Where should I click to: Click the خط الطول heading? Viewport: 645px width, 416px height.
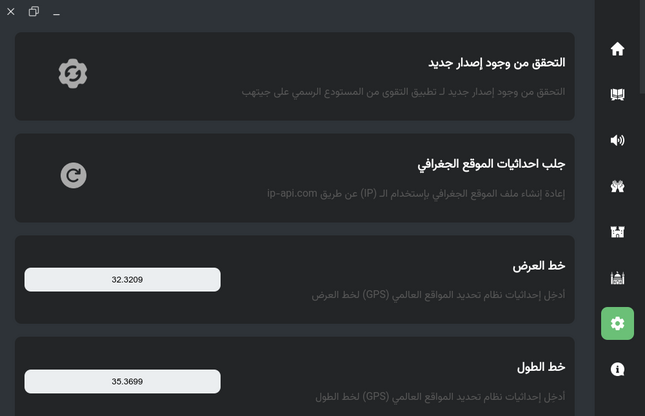tap(541, 367)
